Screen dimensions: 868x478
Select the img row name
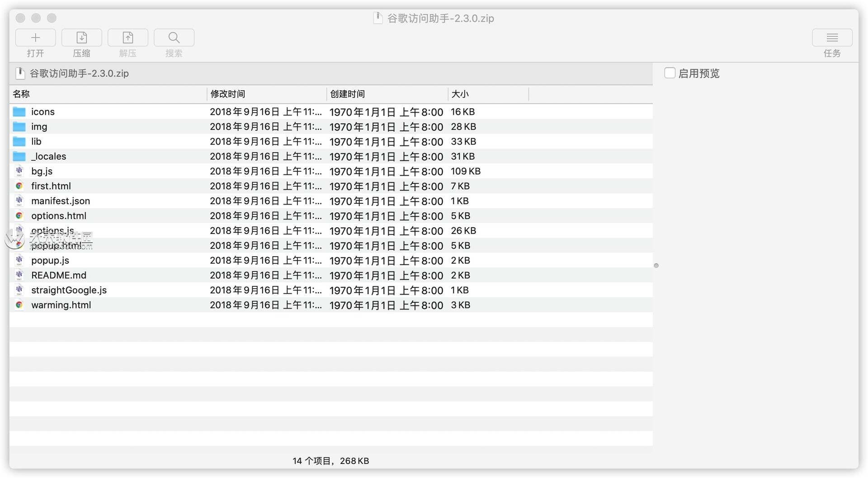[x=39, y=127]
